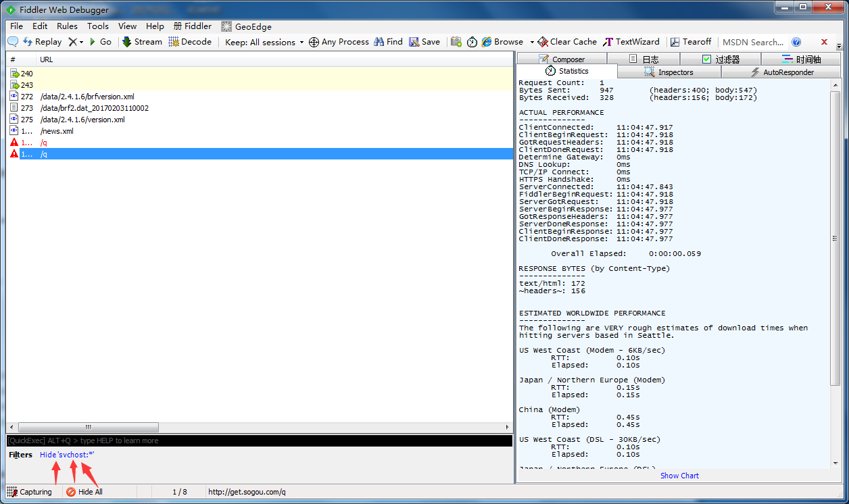Open the Keep: All sessions dropdown
849x504 pixels.
pyautogui.click(x=264, y=42)
